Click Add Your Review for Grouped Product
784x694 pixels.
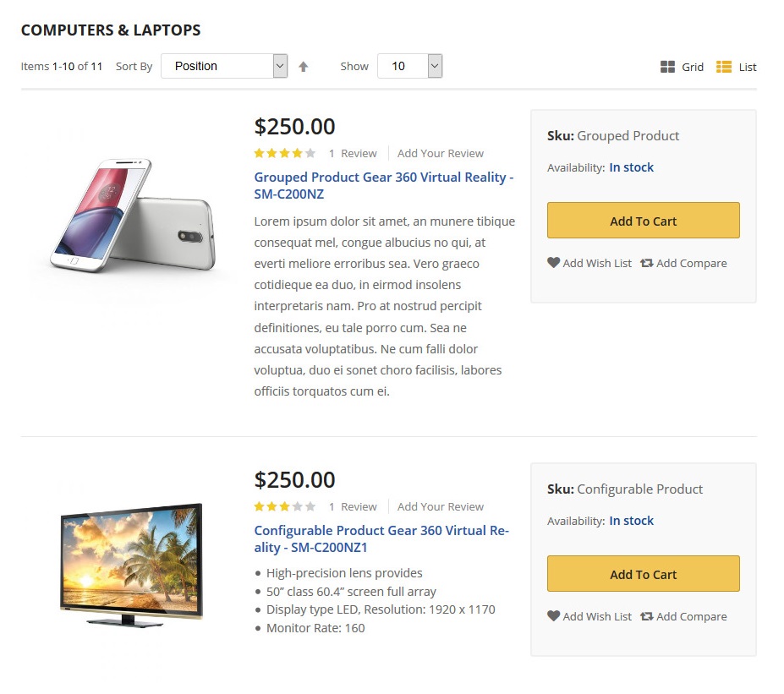(441, 153)
